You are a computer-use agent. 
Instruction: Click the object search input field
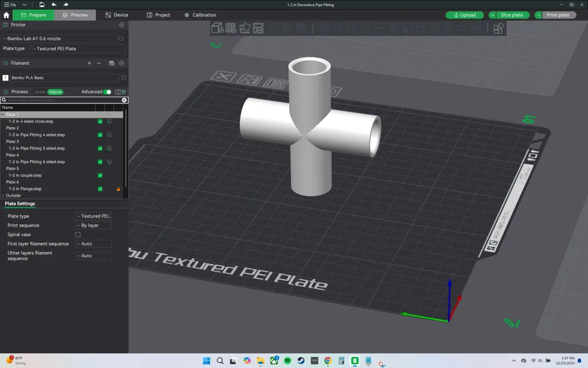[64, 100]
